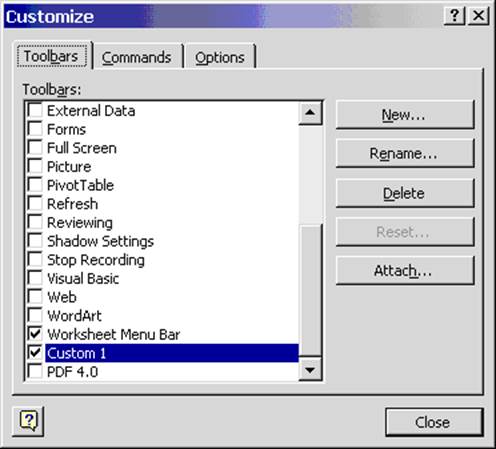Enable the External Data toolbar checkbox
Image resolution: width=496 pixels, height=449 pixels.
(x=35, y=110)
